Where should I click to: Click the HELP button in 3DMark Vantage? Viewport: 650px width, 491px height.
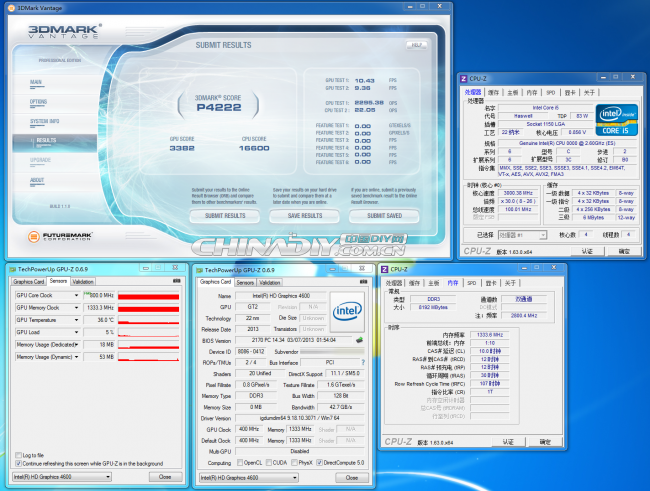(x=417, y=45)
